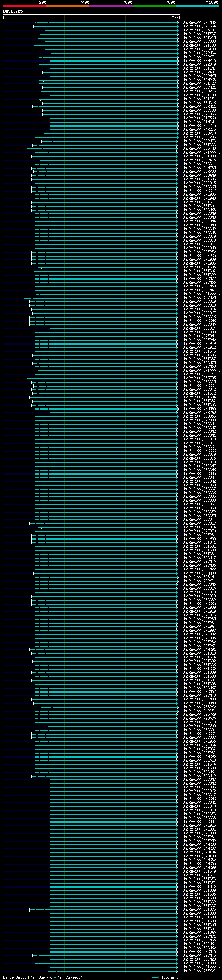Select the UniRef100_B9T7U3 label
This screenshot has height=980, width=222.
(199, 45)
